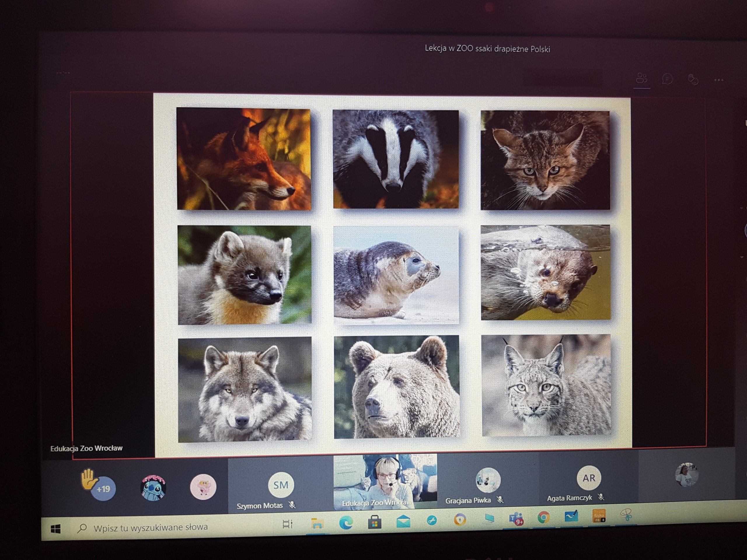Open File Explorer from the taskbar
The image size is (747, 560).
(317, 524)
